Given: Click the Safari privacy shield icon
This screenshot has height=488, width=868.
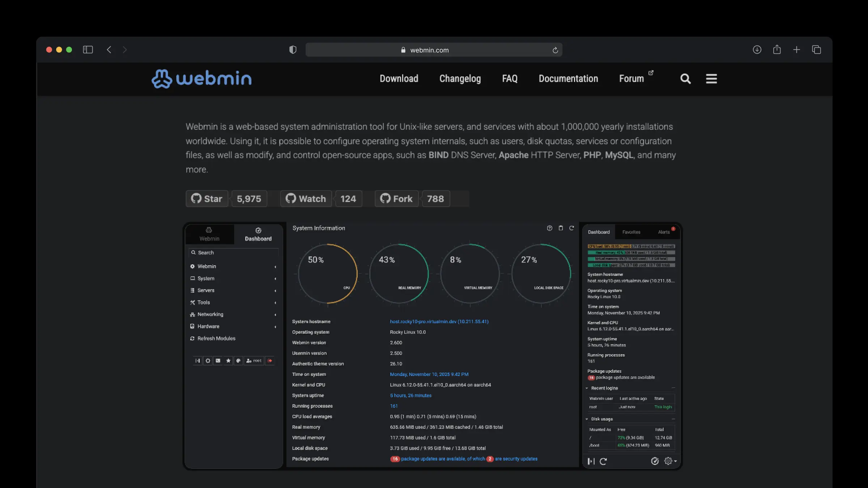Looking at the screenshot, I should click(x=293, y=50).
